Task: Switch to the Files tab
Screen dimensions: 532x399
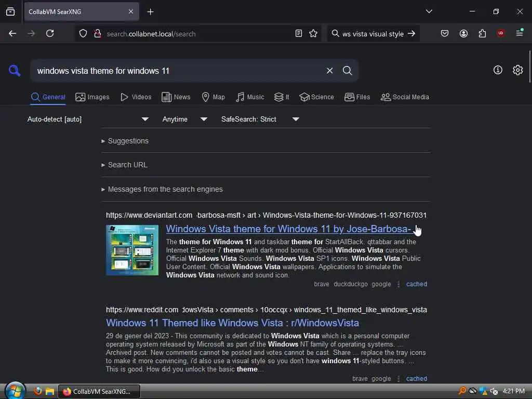Action: (x=357, y=97)
